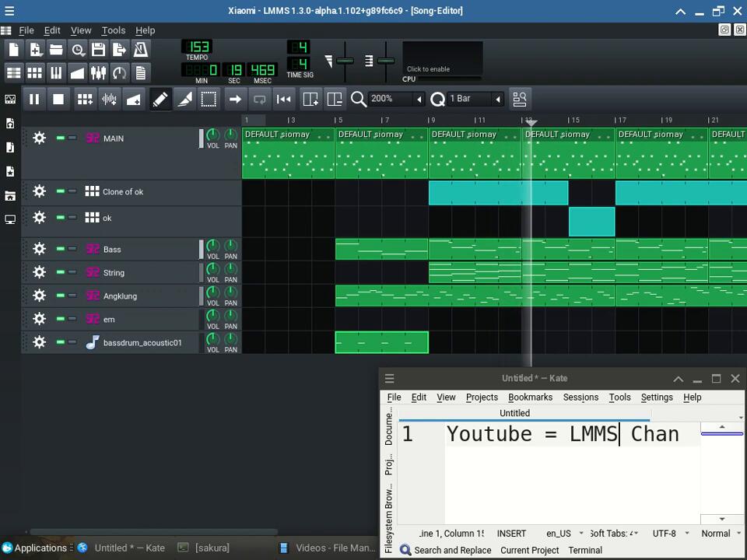Click the master volume slider

345,61
